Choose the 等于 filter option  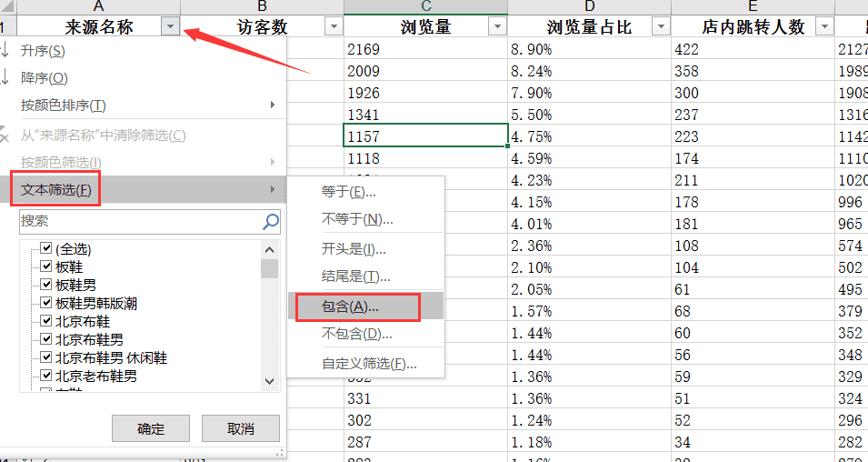366,192
